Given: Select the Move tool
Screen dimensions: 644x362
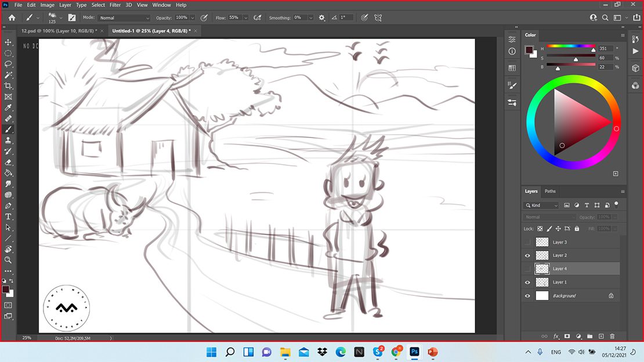Looking at the screenshot, I should (x=8, y=42).
